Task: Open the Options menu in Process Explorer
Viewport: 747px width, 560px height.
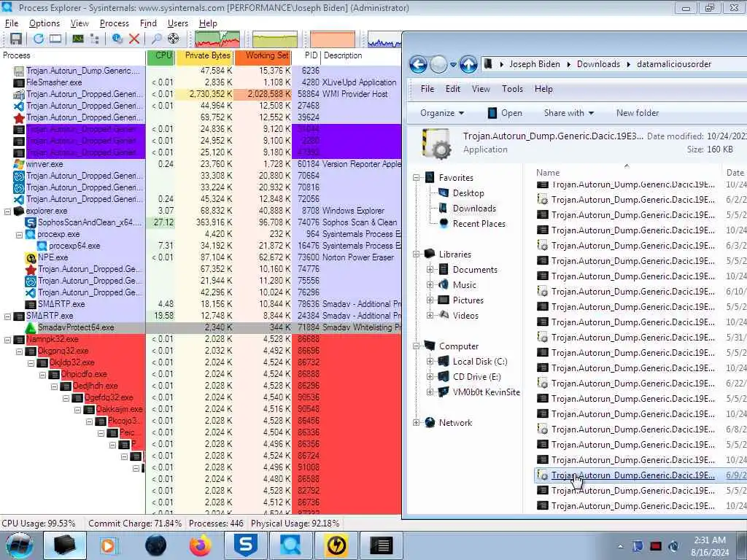Action: (x=44, y=23)
